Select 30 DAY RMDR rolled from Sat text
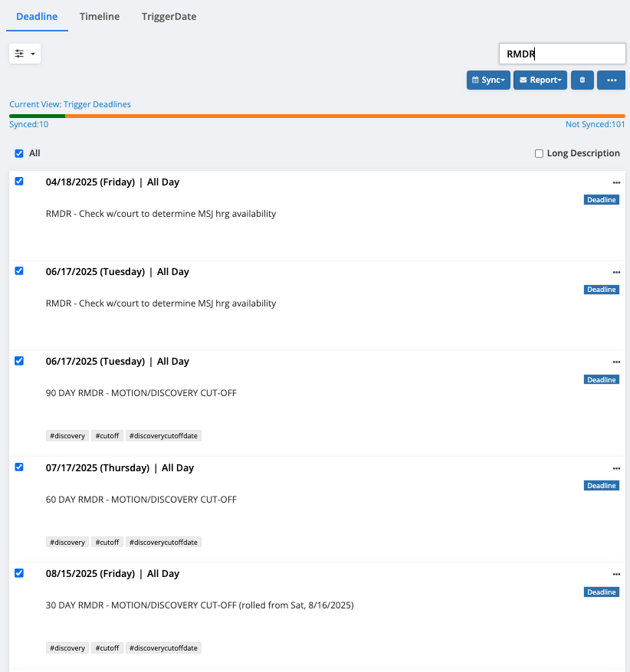The image size is (630, 672). click(200, 605)
